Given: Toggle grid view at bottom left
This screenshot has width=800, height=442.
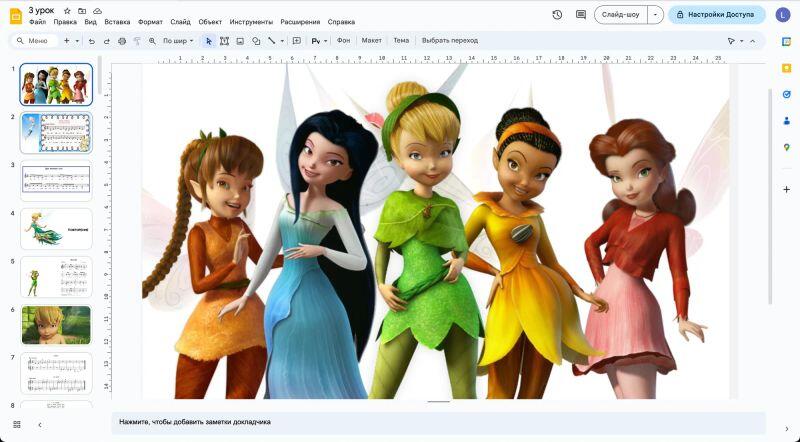Looking at the screenshot, I should (x=17, y=424).
